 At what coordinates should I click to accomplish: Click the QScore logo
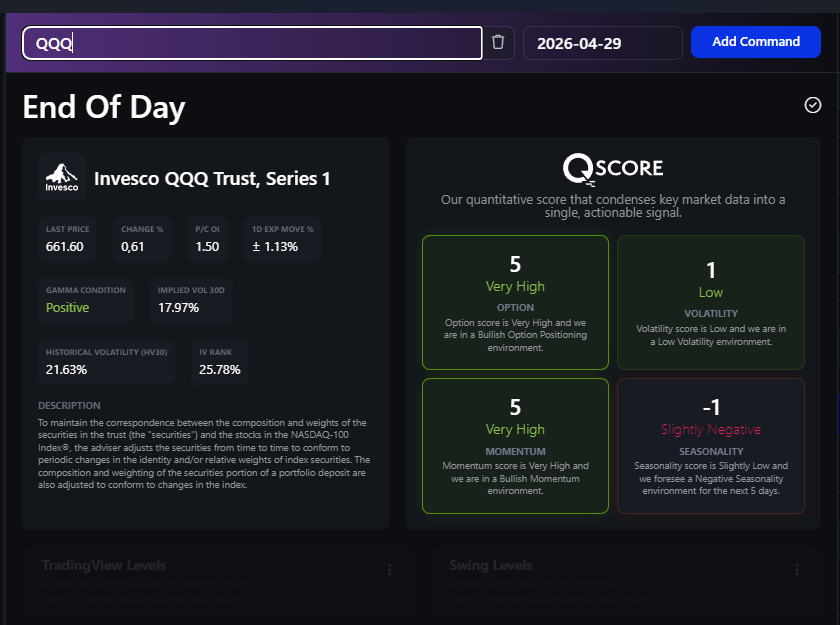point(613,169)
